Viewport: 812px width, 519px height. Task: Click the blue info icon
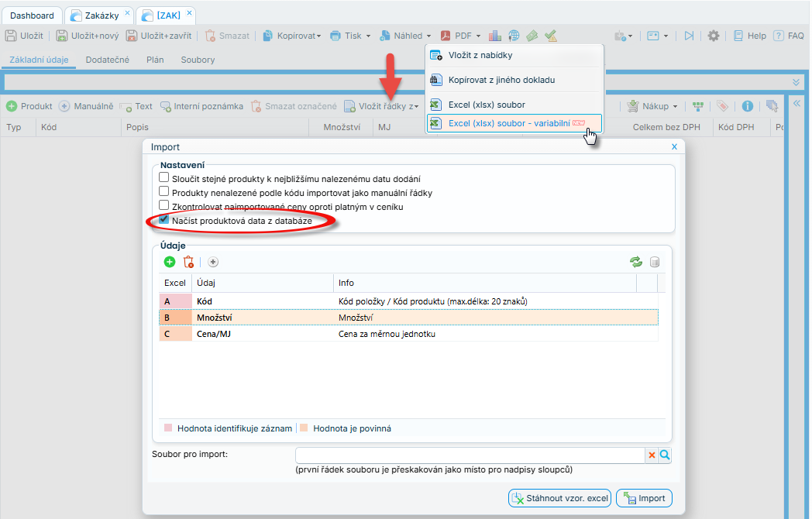(x=747, y=106)
